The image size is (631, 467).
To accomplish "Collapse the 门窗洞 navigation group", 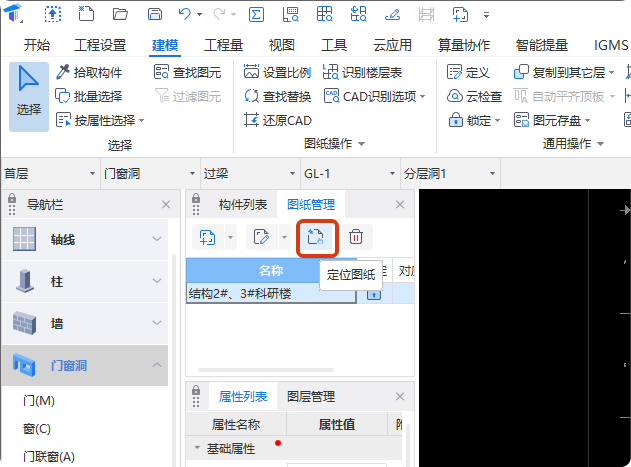I will pyautogui.click(x=157, y=365).
